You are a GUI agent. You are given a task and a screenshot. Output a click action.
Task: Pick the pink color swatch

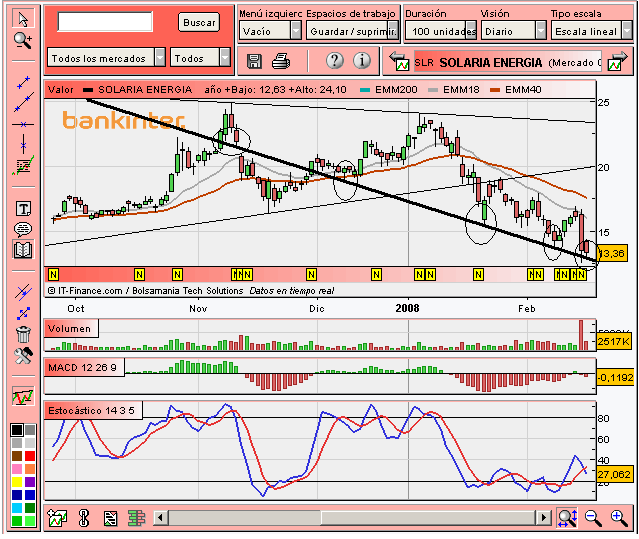tap(17, 469)
